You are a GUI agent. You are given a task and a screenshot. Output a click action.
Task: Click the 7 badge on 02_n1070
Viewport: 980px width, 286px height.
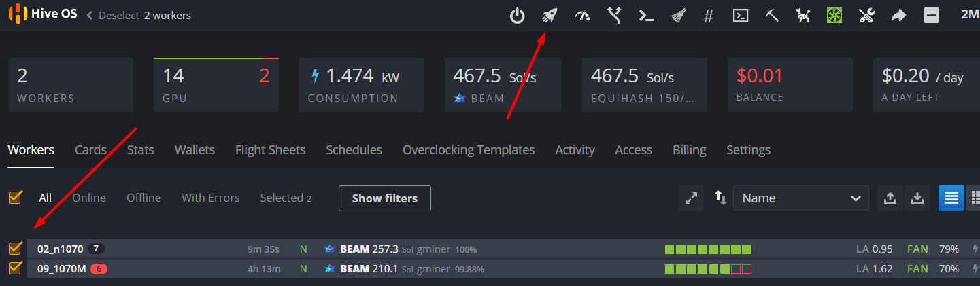point(96,249)
